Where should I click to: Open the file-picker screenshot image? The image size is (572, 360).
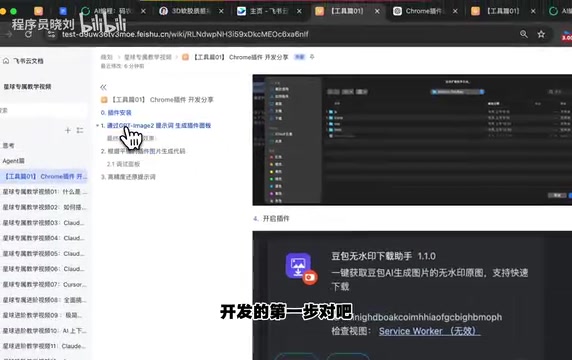(x=412, y=140)
